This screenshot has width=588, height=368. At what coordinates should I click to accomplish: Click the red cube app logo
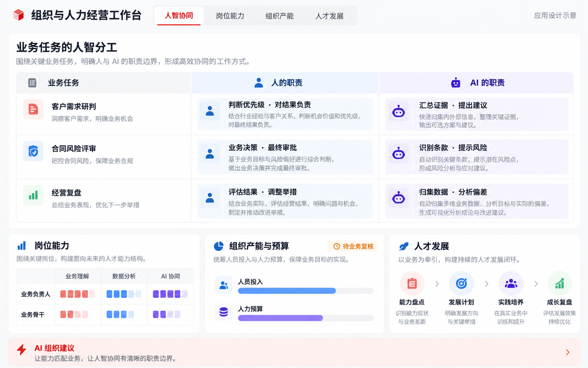pyautogui.click(x=18, y=15)
